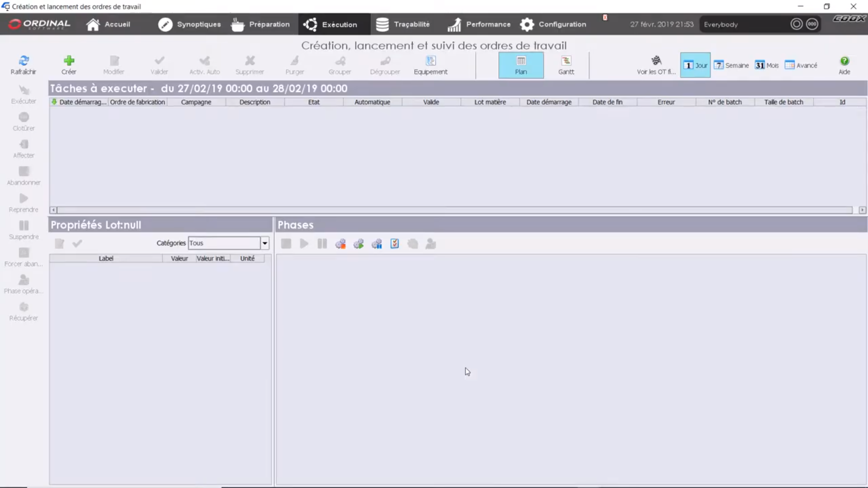Select the Mois month range
868x488 pixels.
(x=767, y=65)
